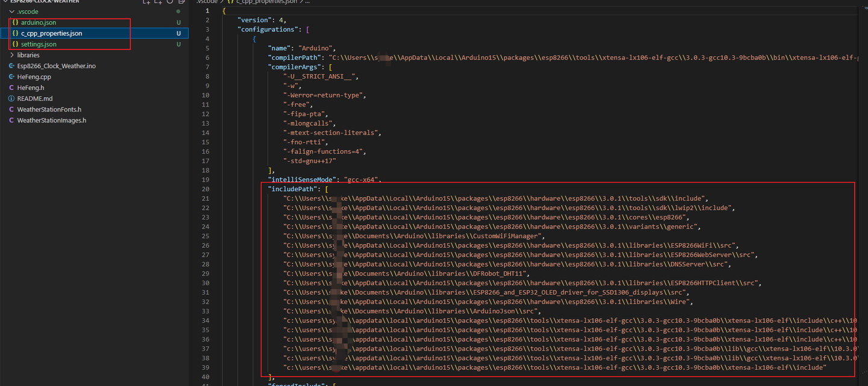
Task: Click the ESP8266-CLOCK-WEATHER project header
Action: click(x=42, y=1)
